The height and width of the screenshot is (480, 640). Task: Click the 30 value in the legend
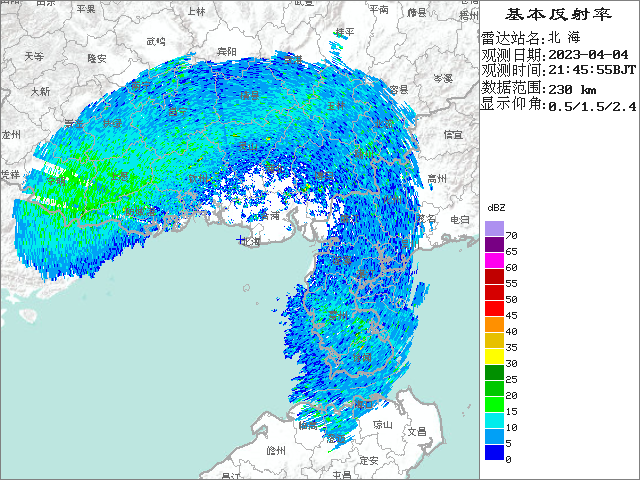pyautogui.click(x=511, y=363)
